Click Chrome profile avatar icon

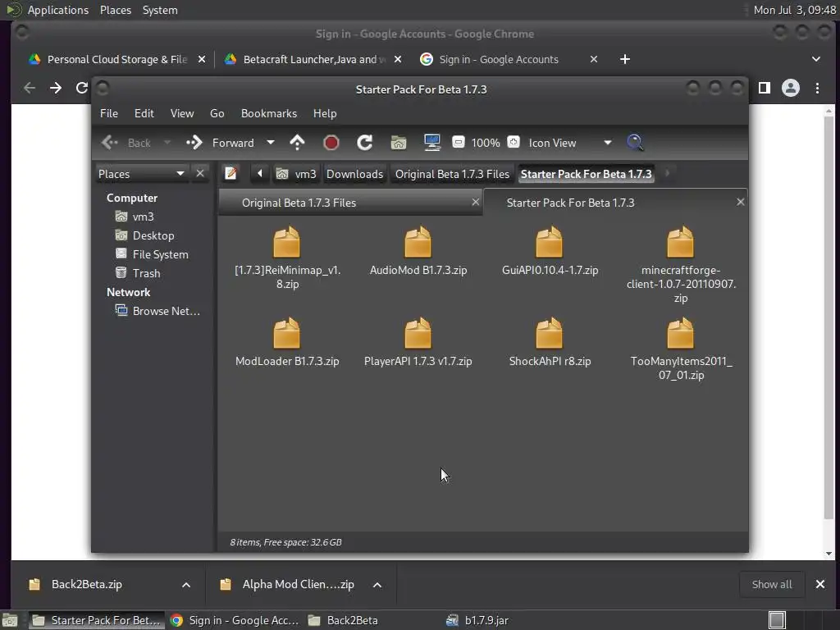coord(790,88)
